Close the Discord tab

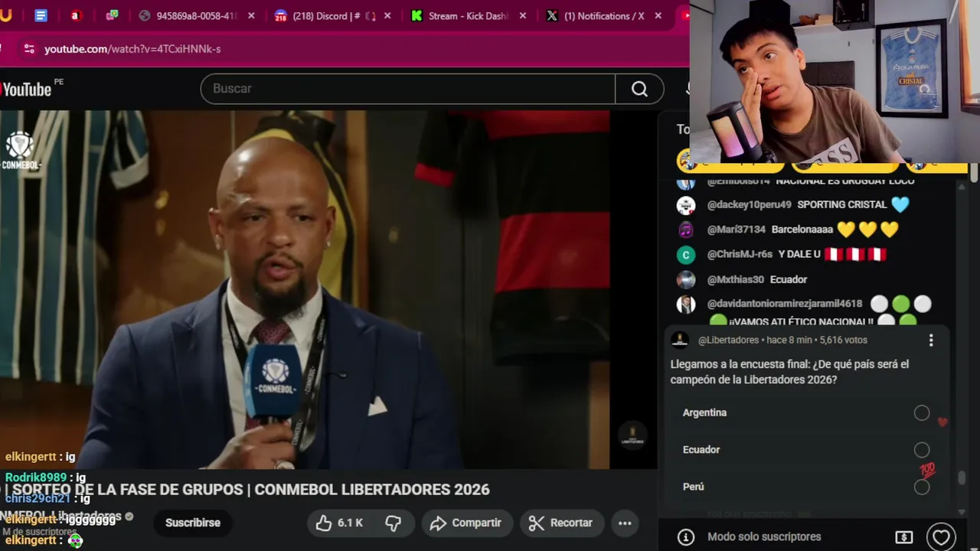(x=387, y=15)
